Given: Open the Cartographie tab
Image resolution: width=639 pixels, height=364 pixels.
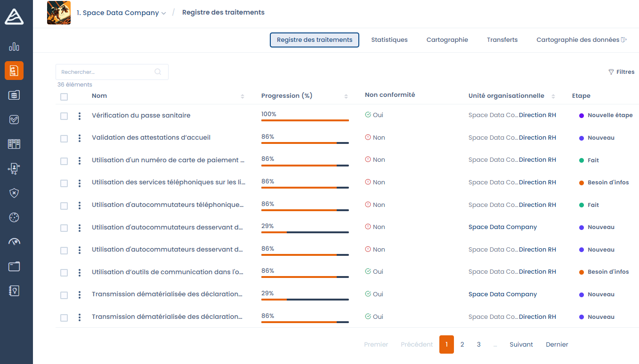Looking at the screenshot, I should [447, 40].
